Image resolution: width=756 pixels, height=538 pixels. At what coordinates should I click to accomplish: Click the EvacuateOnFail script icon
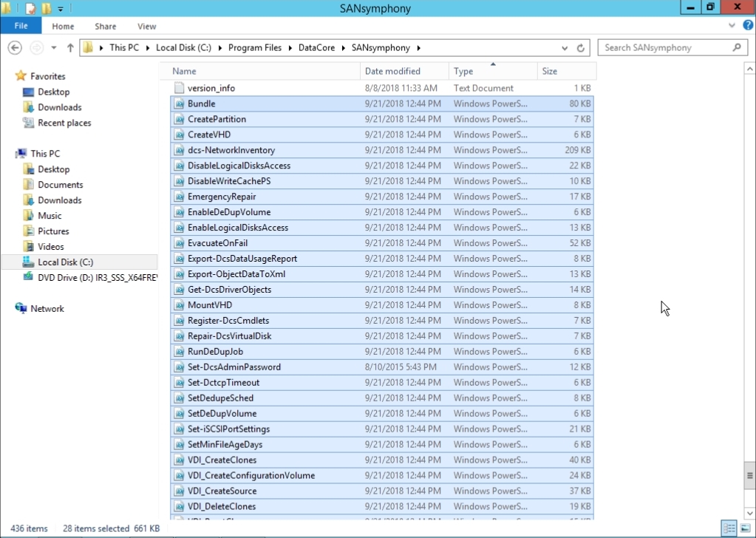(179, 243)
